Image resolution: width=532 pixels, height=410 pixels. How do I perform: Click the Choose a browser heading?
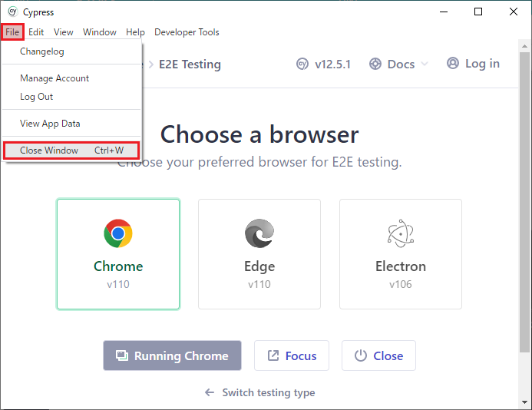pos(259,134)
